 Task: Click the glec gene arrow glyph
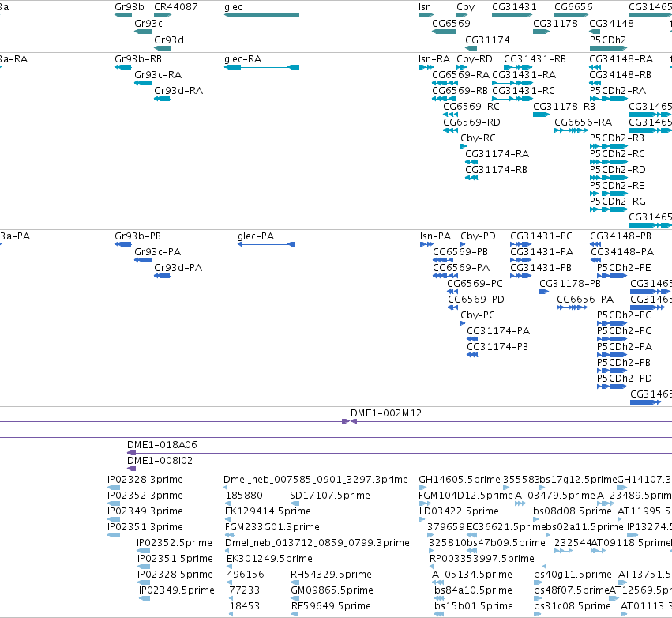point(261,15)
